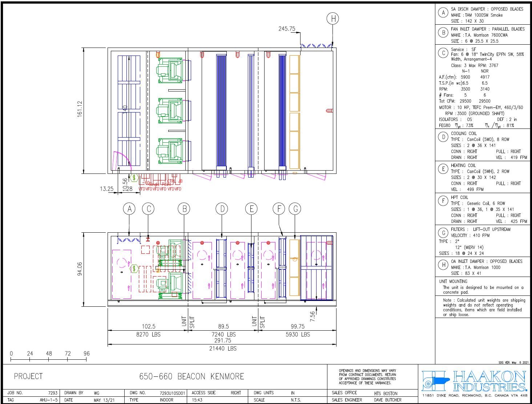532x404 pixels.
Task: Click legend circle F for HPT coil
Action: click(x=443, y=201)
